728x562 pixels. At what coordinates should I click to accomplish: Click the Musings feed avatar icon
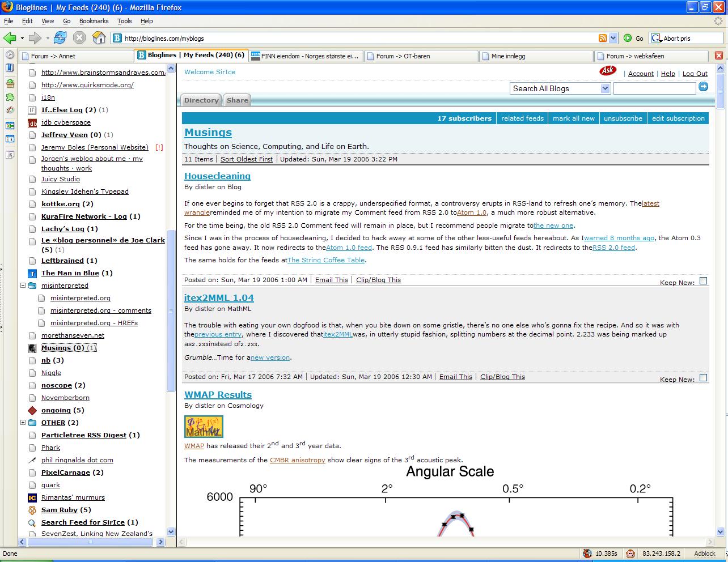tap(32, 348)
